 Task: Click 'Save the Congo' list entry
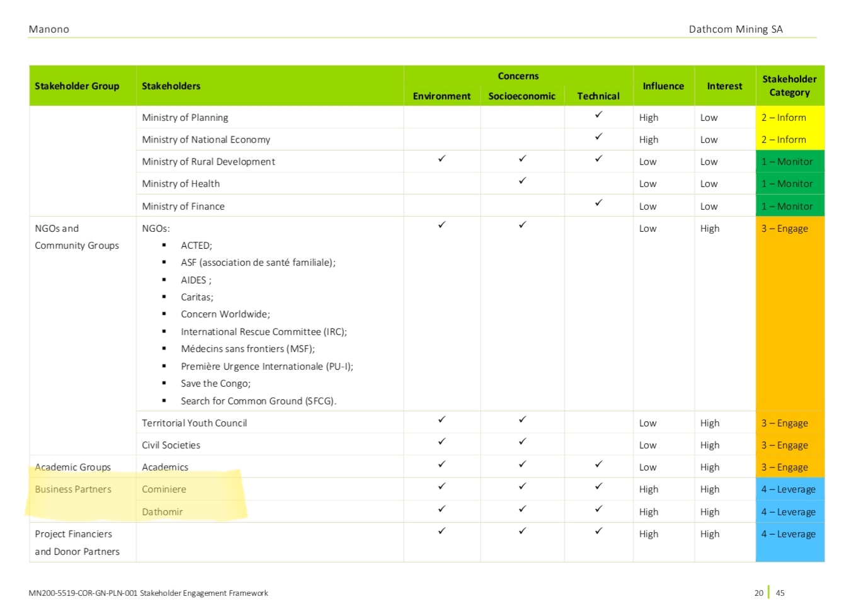point(215,384)
